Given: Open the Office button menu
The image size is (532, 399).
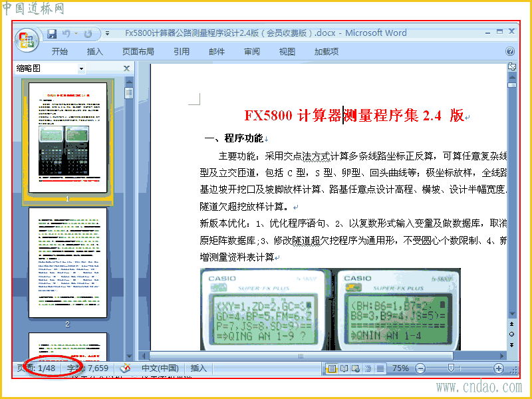Looking at the screenshot, I should pyautogui.click(x=27, y=40).
